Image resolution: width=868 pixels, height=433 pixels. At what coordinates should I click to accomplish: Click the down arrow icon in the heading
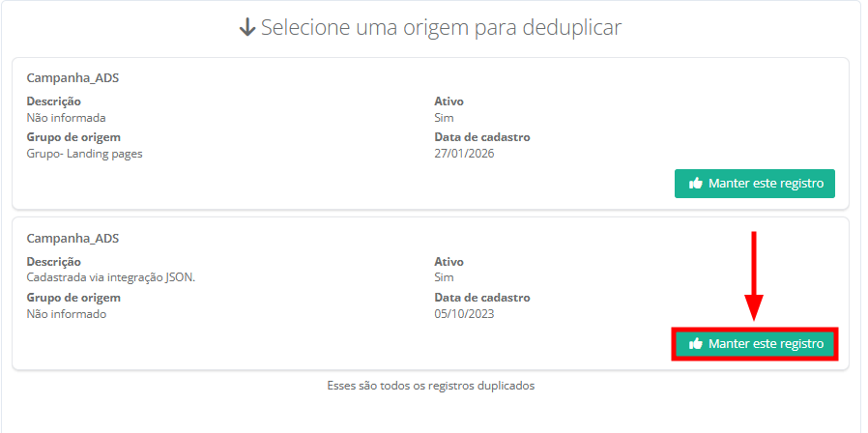247,28
